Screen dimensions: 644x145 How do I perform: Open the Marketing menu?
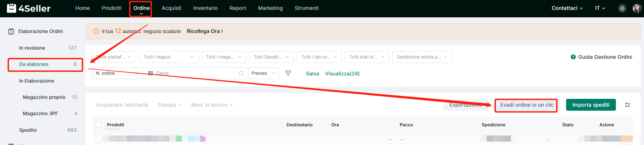point(270,8)
